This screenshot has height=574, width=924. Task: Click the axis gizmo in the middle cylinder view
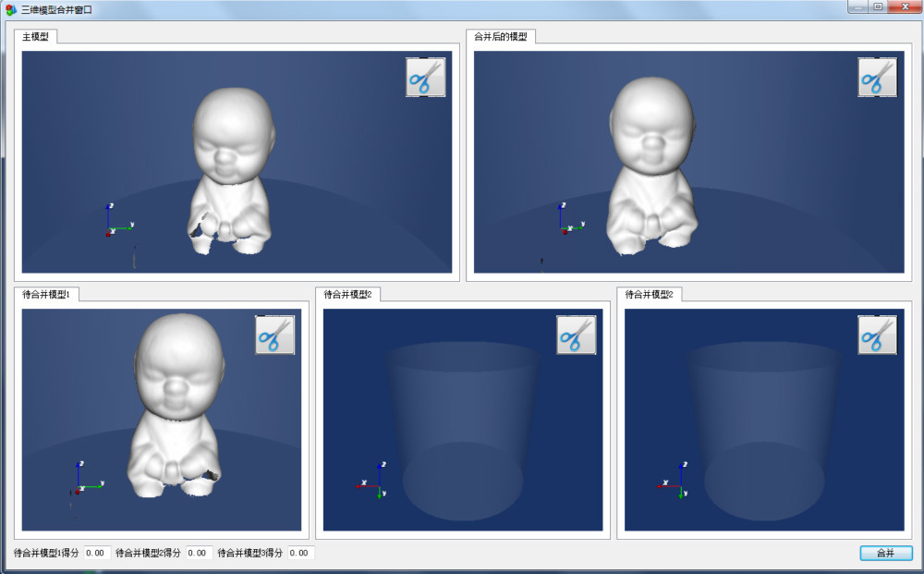coord(373,481)
